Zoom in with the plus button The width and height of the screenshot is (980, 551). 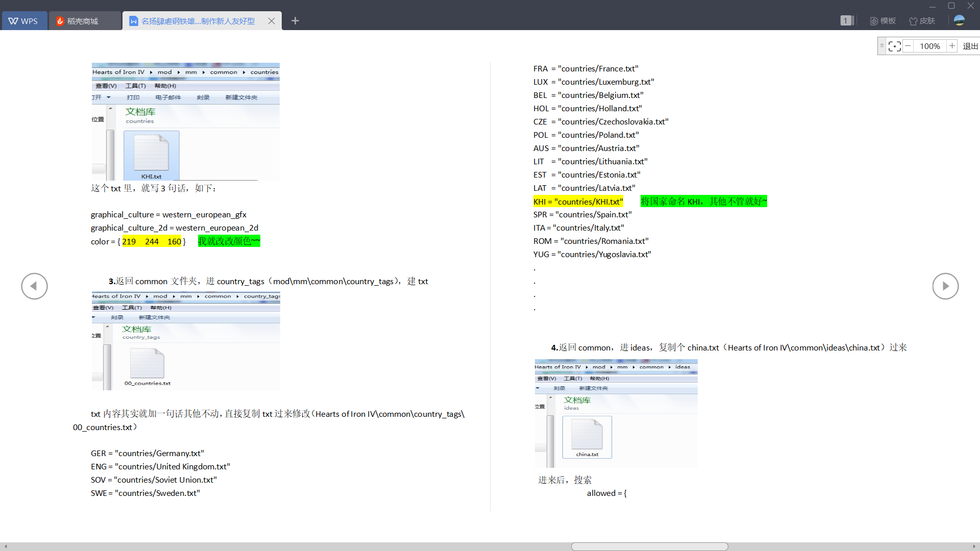pos(952,46)
